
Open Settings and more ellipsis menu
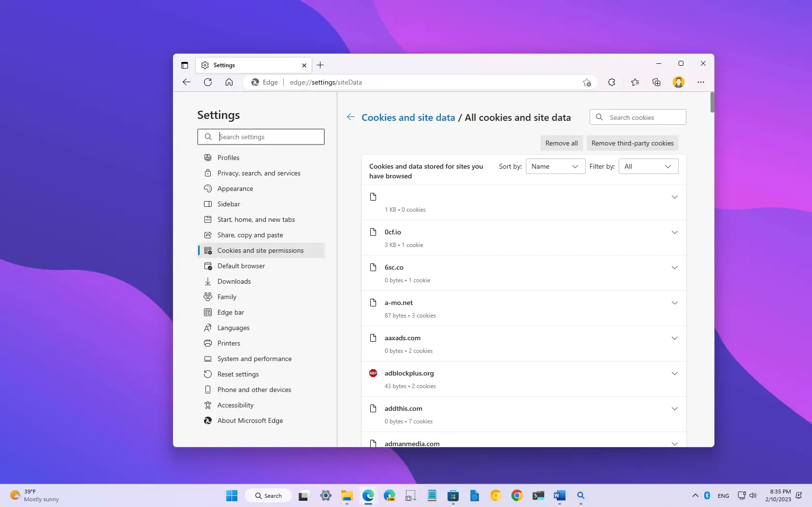click(x=701, y=82)
